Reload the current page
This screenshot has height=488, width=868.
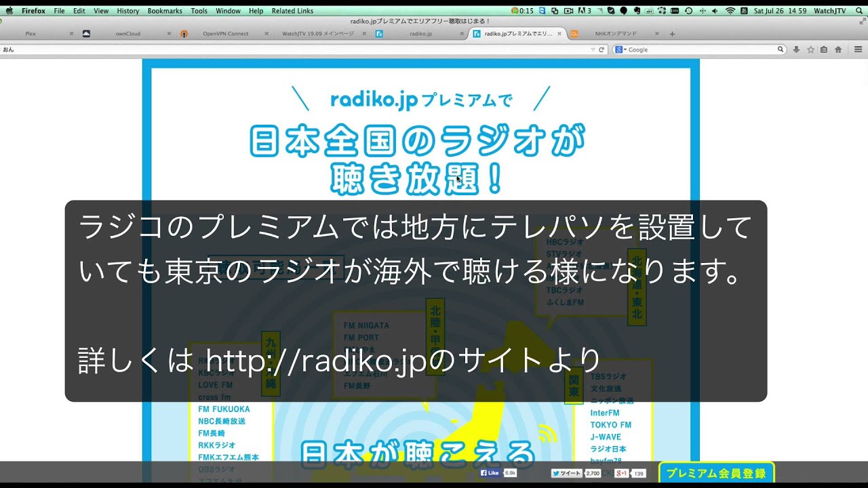601,49
